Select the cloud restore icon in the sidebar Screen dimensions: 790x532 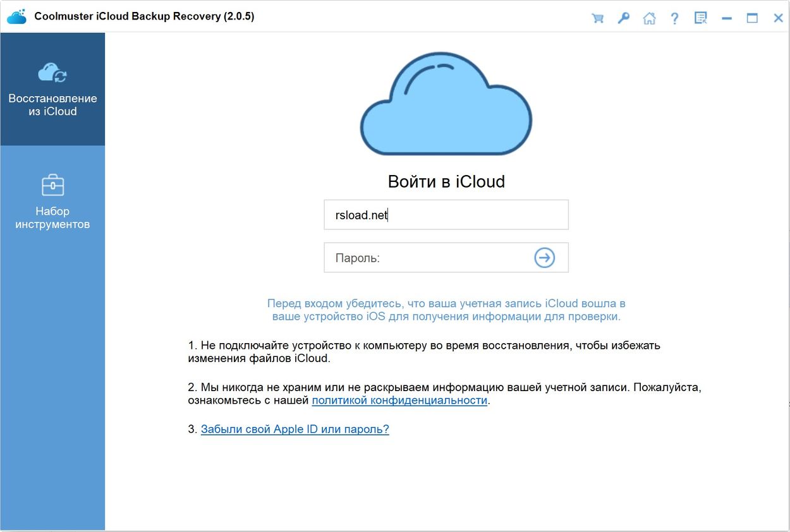coord(52,71)
